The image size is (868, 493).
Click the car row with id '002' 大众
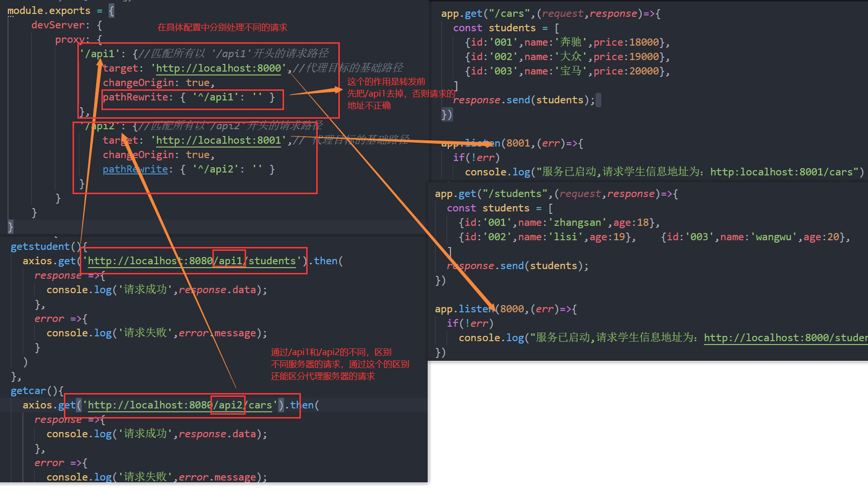[x=567, y=57]
